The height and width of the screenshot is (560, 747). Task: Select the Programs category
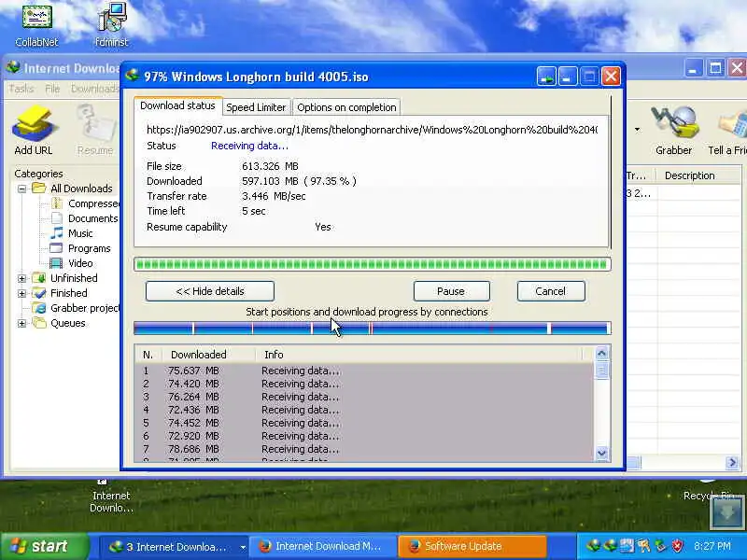tap(89, 248)
